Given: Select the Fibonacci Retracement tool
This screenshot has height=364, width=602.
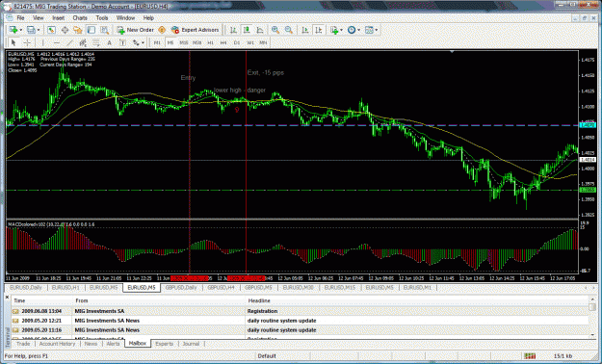Looking at the screenshot, I should point(96,42).
